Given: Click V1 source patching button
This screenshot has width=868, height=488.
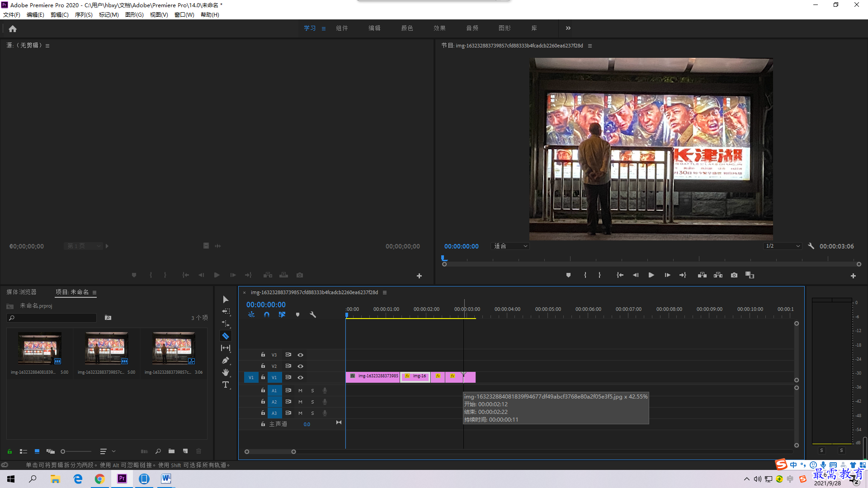Looking at the screenshot, I should pos(251,377).
